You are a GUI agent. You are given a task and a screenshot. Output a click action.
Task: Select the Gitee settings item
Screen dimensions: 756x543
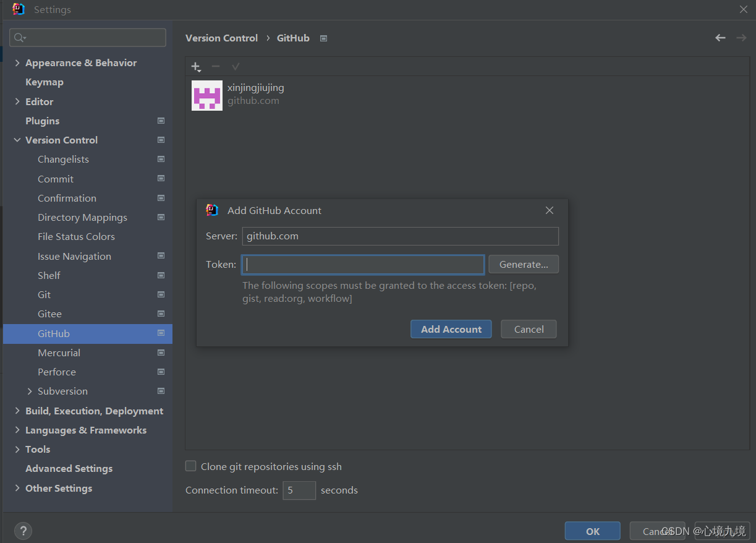coord(49,314)
